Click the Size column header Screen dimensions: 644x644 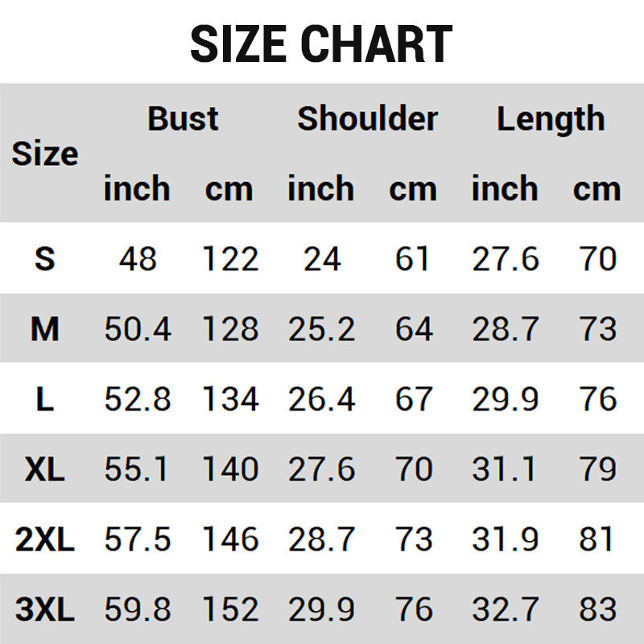45,154
